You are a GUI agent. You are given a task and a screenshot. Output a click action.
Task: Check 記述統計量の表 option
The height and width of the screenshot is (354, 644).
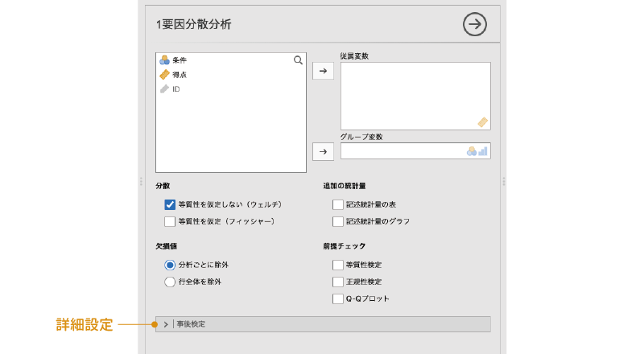338,204
